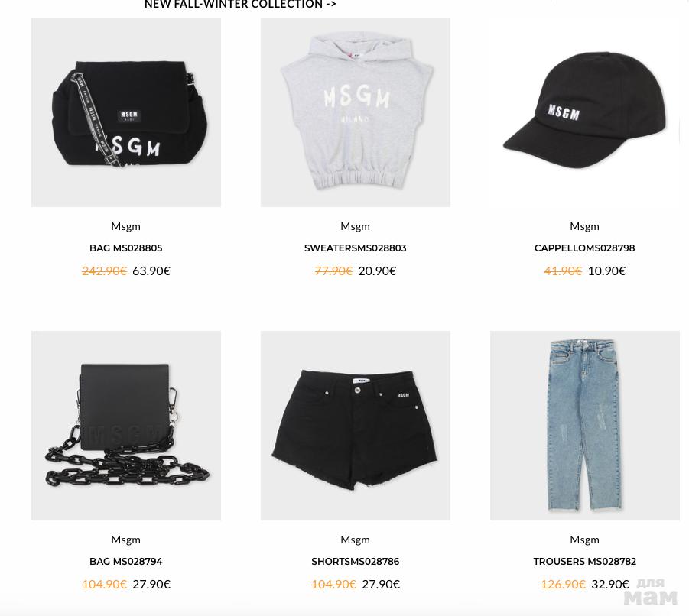Viewport: 689px width, 616px height.
Task: Click the 32.90€ trousers price
Action: [610, 585]
